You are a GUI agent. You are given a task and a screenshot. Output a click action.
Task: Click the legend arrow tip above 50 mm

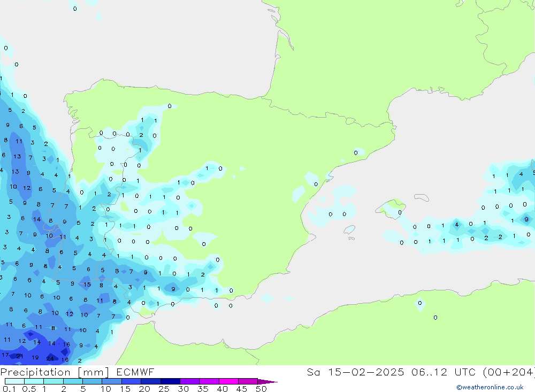pos(268,382)
